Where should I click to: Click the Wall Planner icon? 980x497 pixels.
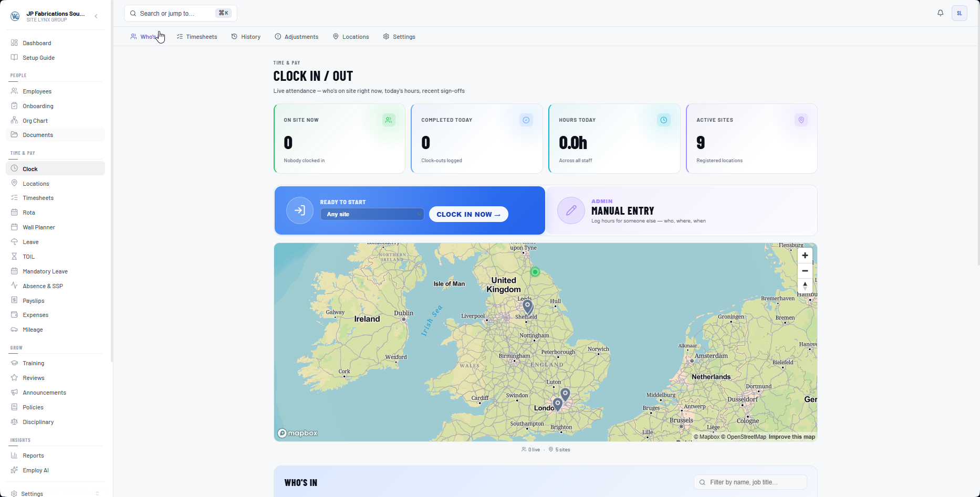tap(14, 227)
